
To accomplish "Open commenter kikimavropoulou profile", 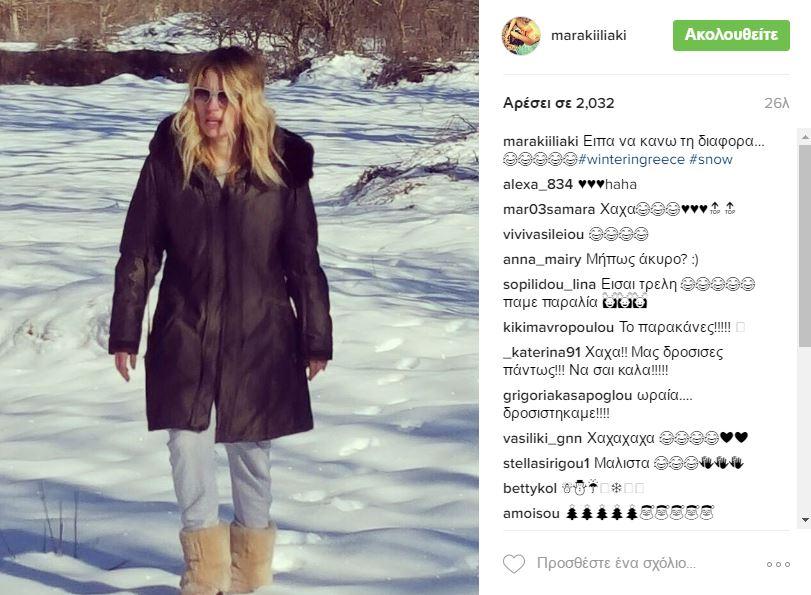I will [558, 327].
